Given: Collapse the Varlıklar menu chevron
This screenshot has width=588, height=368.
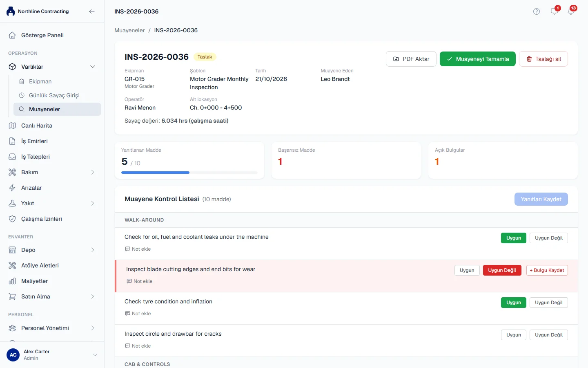Looking at the screenshot, I should (93, 67).
